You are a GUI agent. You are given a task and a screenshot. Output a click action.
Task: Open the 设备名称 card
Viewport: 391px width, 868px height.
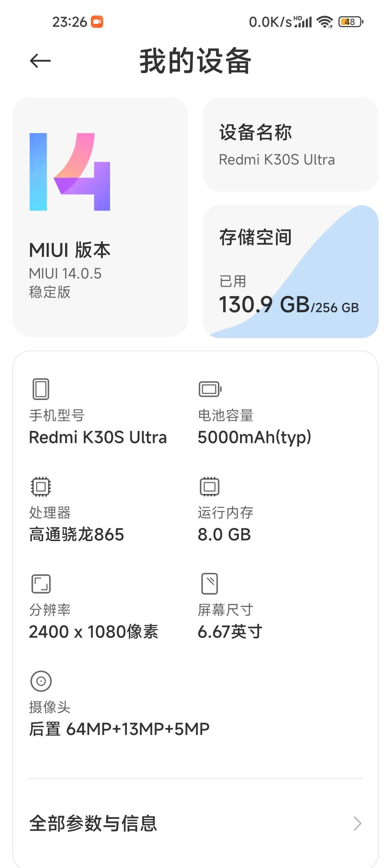pyautogui.click(x=290, y=144)
